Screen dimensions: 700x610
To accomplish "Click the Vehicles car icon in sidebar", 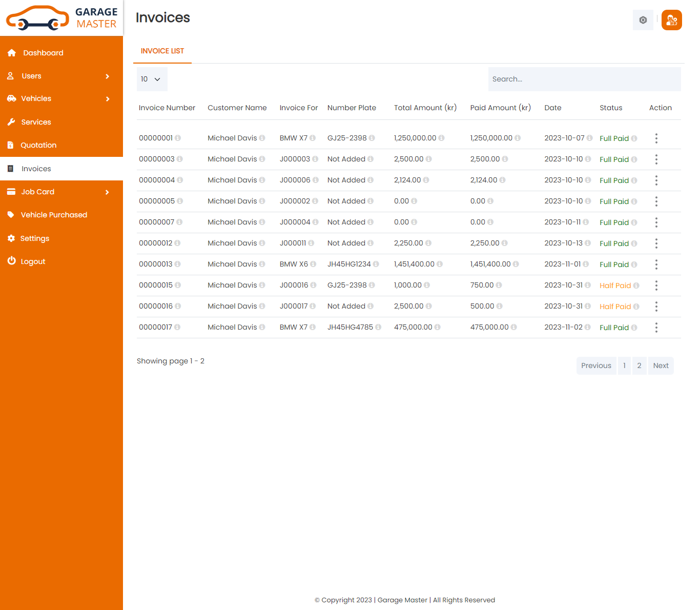I will (11, 98).
